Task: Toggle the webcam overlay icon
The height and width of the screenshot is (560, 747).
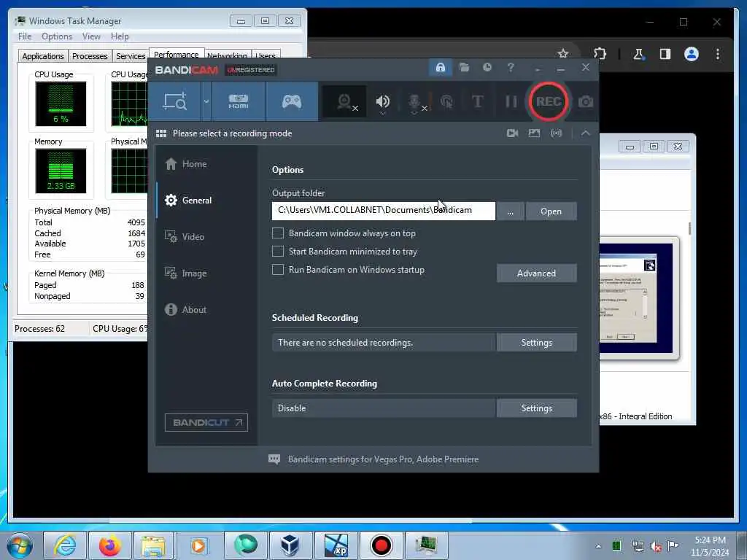Action: pyautogui.click(x=345, y=101)
